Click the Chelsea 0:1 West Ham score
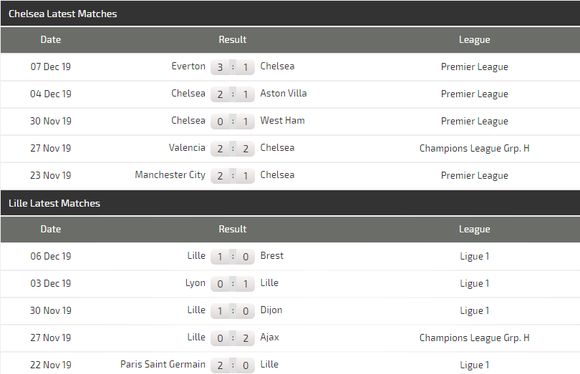Viewport: 580px width, 374px height. (233, 121)
